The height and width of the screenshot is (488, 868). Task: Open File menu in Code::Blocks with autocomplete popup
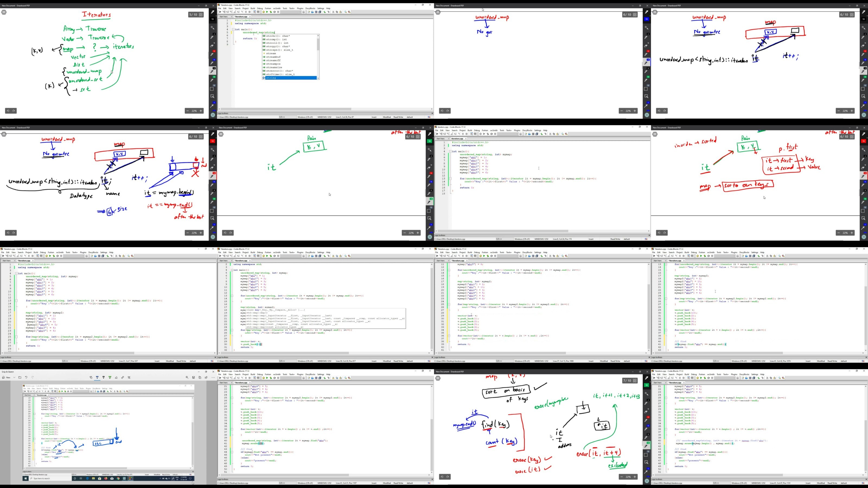coord(220,8)
